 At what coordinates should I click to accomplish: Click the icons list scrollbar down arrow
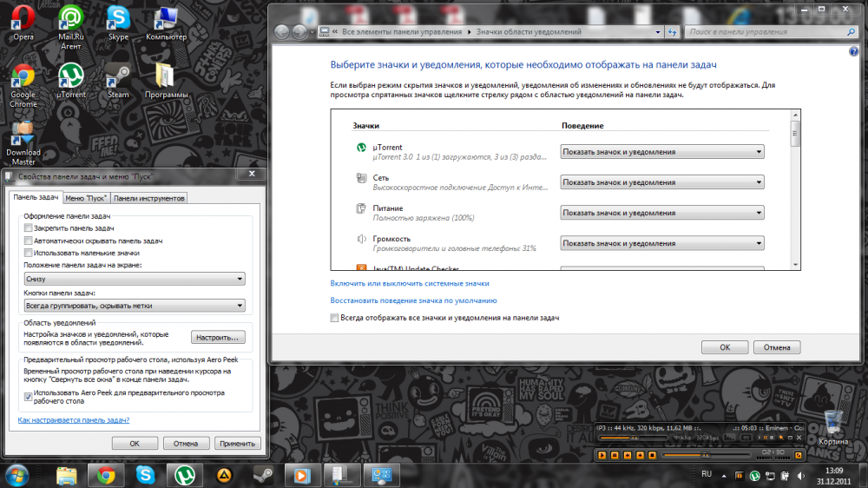tap(795, 265)
